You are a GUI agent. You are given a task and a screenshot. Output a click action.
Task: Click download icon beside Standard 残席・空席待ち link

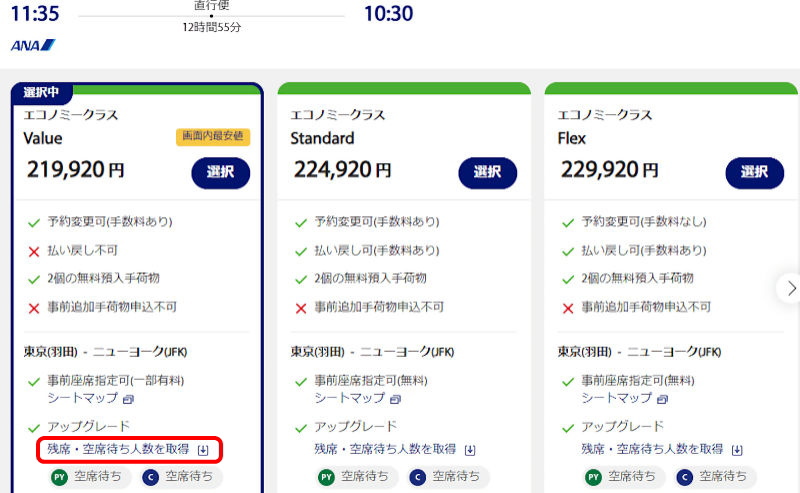coord(470,450)
